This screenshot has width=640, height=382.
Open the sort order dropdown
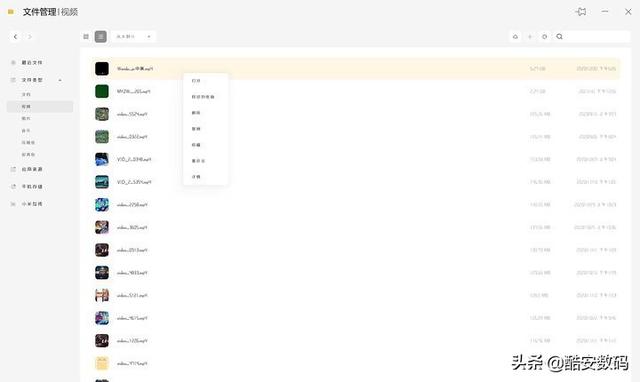[133, 37]
